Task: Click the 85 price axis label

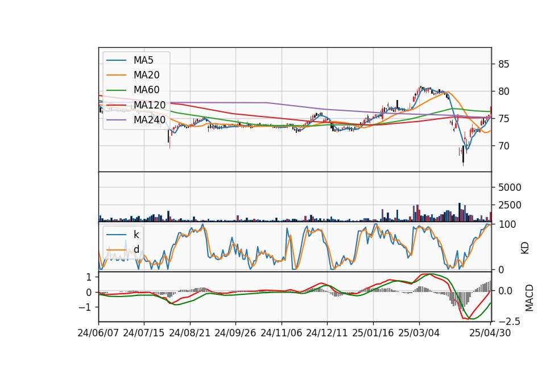Action: coord(503,64)
